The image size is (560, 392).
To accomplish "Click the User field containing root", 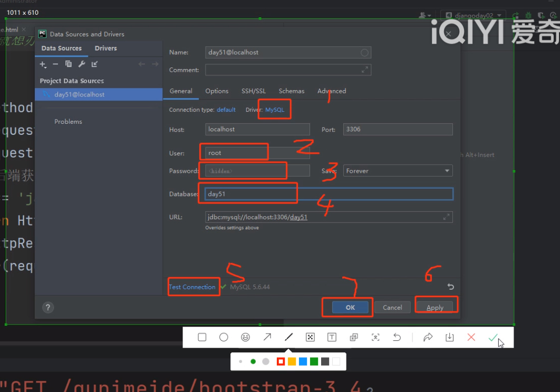I will (257, 153).
